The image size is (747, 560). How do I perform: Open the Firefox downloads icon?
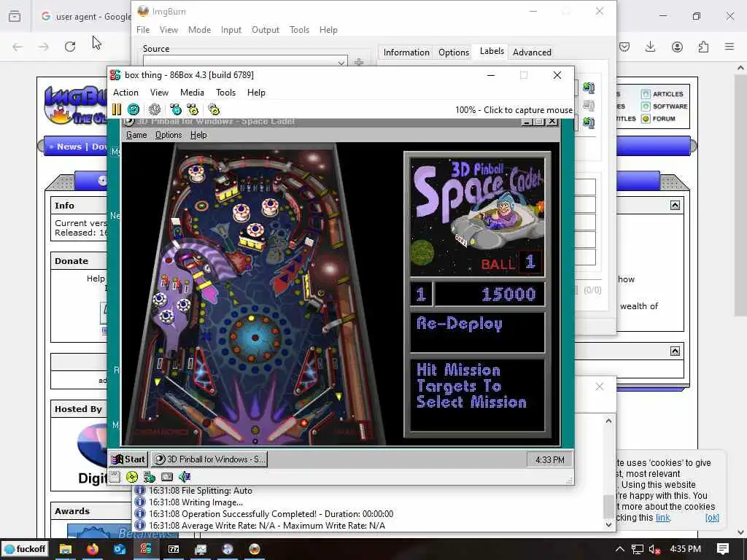tap(650, 46)
